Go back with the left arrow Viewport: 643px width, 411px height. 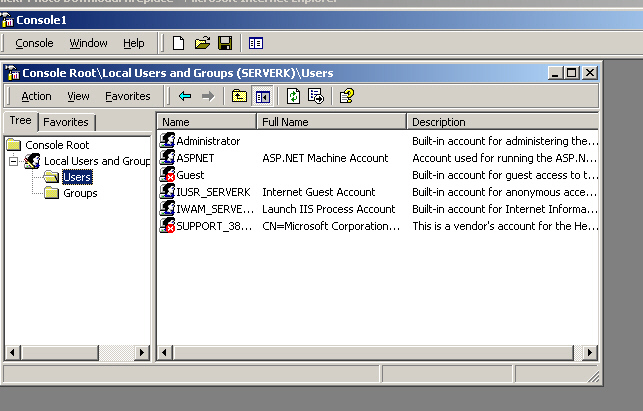pos(185,96)
